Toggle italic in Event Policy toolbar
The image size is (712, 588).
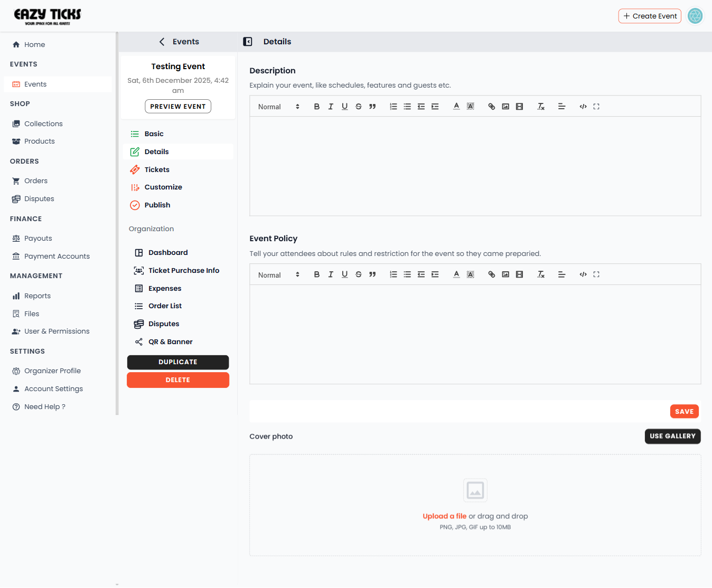click(331, 274)
